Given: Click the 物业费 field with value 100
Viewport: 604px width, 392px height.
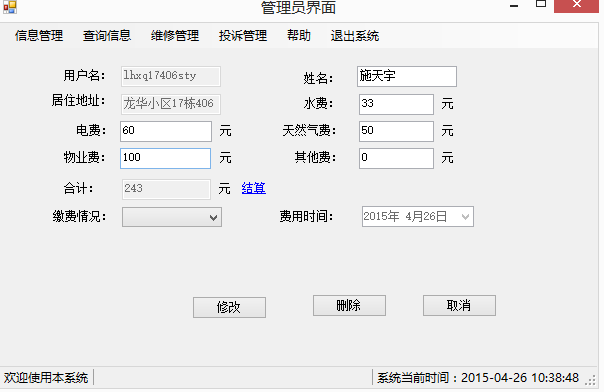Looking at the screenshot, I should (165, 158).
